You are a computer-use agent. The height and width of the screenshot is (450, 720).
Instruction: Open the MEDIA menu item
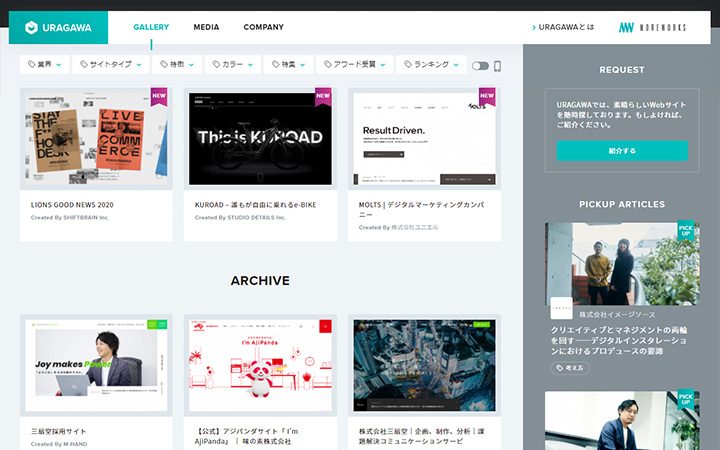[x=206, y=27]
